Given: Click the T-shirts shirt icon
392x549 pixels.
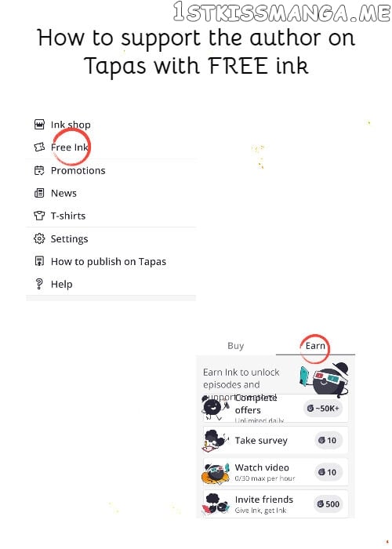Looking at the screenshot, I should click(39, 216).
